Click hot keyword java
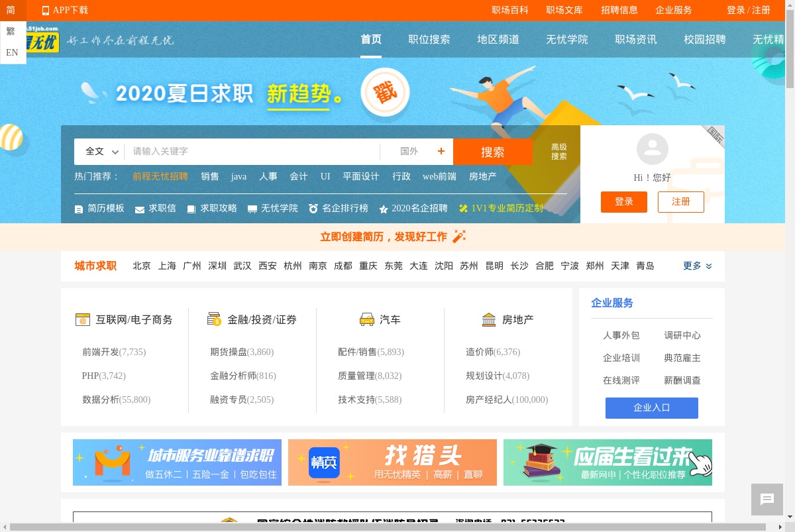This screenshot has width=795, height=532. 238,176
